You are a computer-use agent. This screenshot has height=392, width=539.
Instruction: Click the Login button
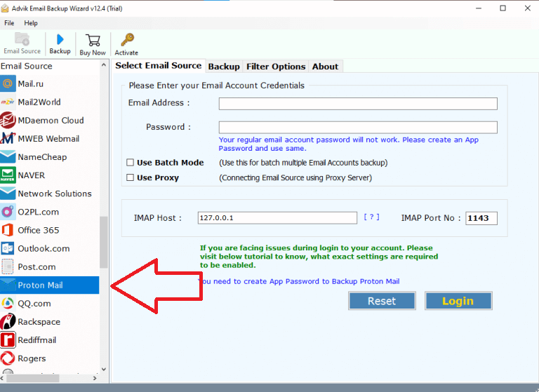tap(458, 301)
